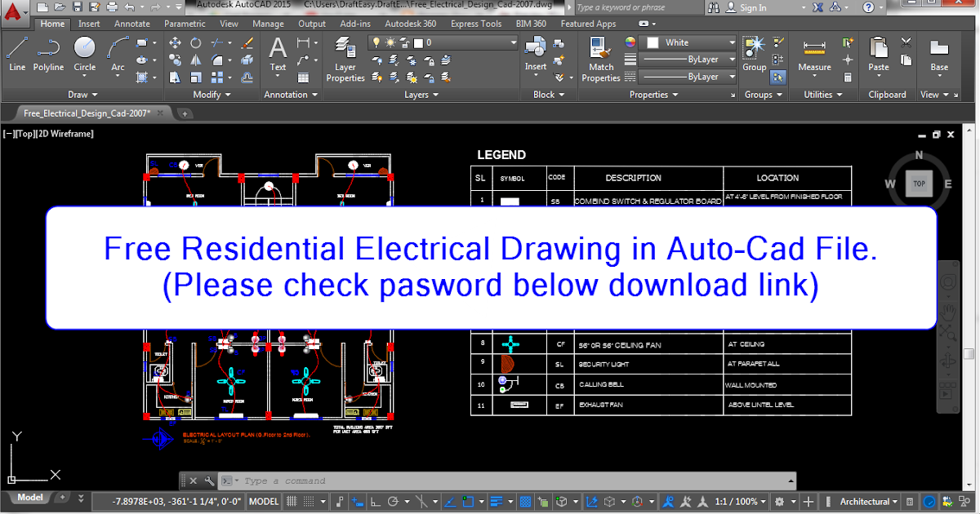Open the Parametric ribbon tab
Image resolution: width=980 pixels, height=514 pixels.
pyautogui.click(x=185, y=24)
